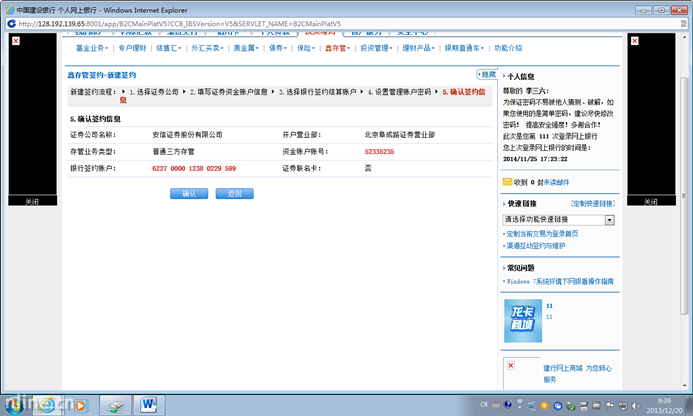The image size is (693, 416).
Task: Click the Action Center flag tray icon
Action: (609, 405)
